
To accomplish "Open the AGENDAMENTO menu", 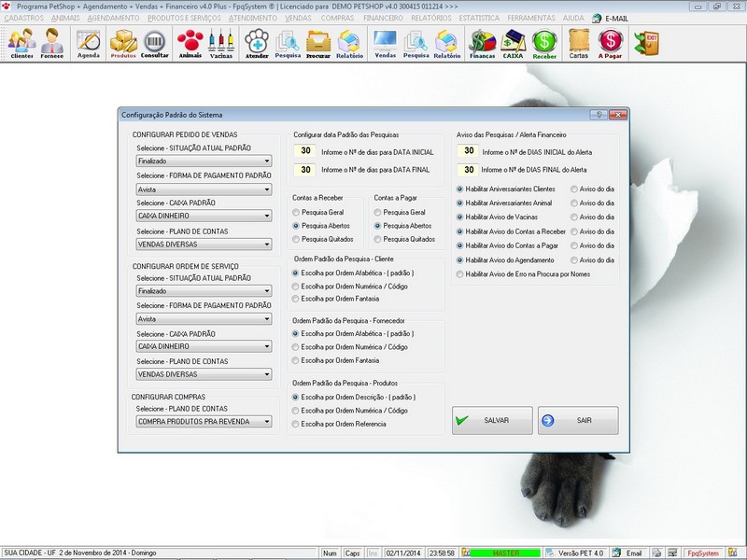I will pos(113,18).
